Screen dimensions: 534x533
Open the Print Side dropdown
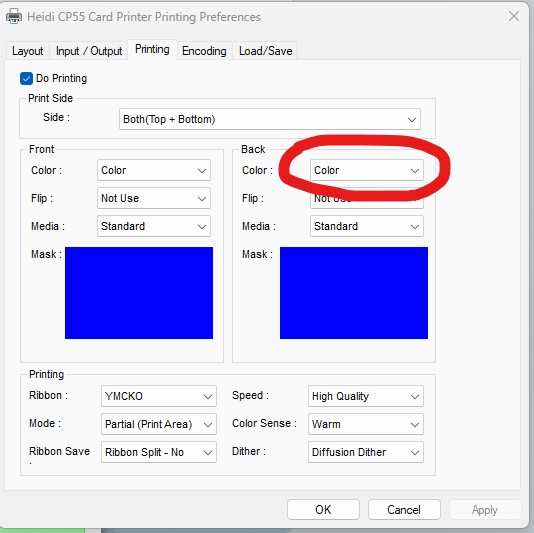[x=270, y=119]
